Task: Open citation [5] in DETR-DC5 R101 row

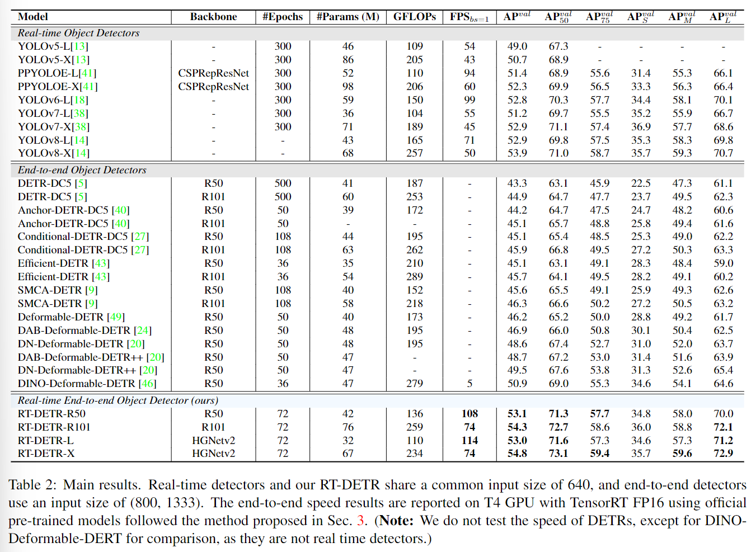Action: tap(81, 197)
